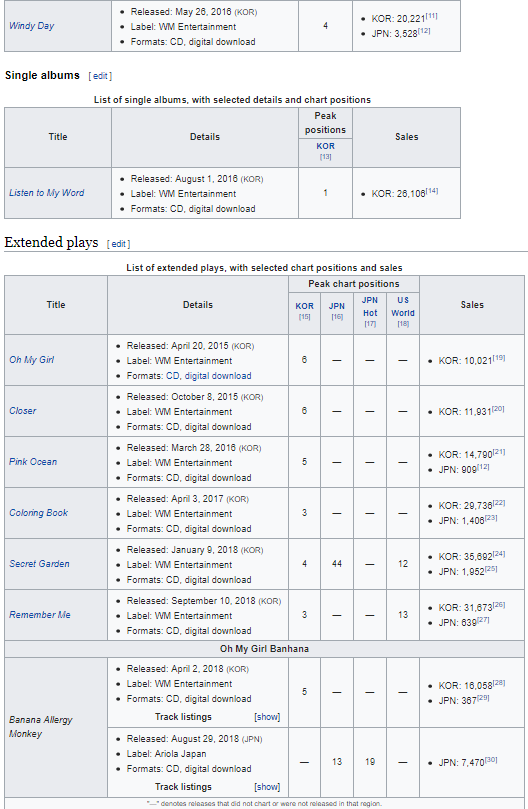Open the Remember Me EP link
Screen dimensions: 528x809
pos(40,615)
